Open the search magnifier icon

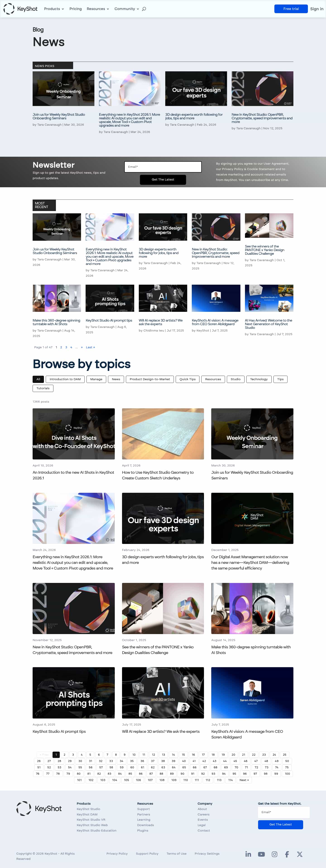(x=144, y=9)
